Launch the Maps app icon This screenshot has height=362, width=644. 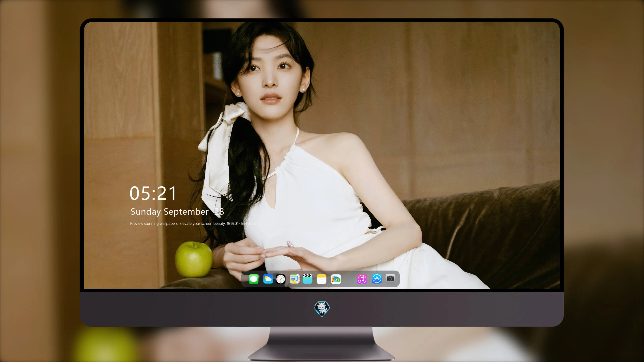click(x=294, y=279)
